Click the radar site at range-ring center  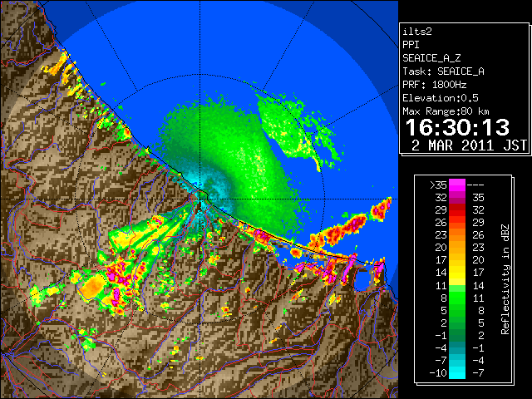200,199
